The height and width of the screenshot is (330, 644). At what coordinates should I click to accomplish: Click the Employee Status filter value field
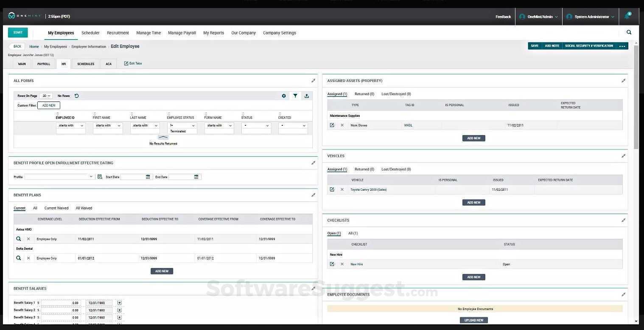pos(182,131)
